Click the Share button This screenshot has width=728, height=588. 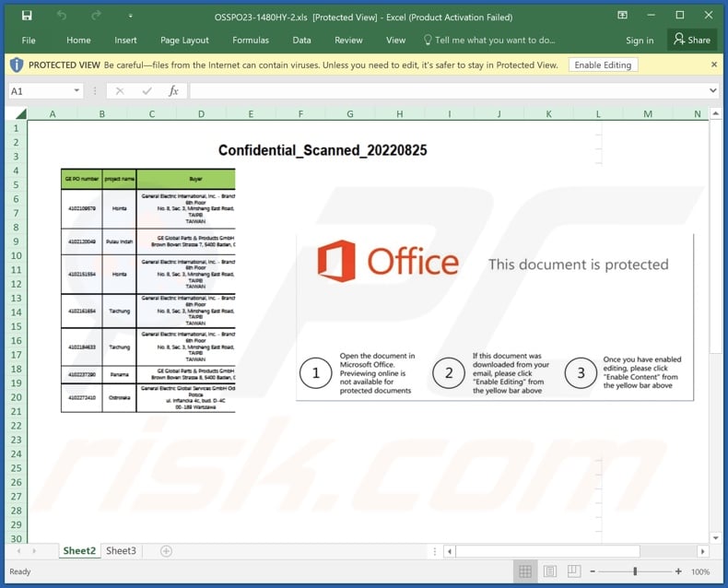692,40
